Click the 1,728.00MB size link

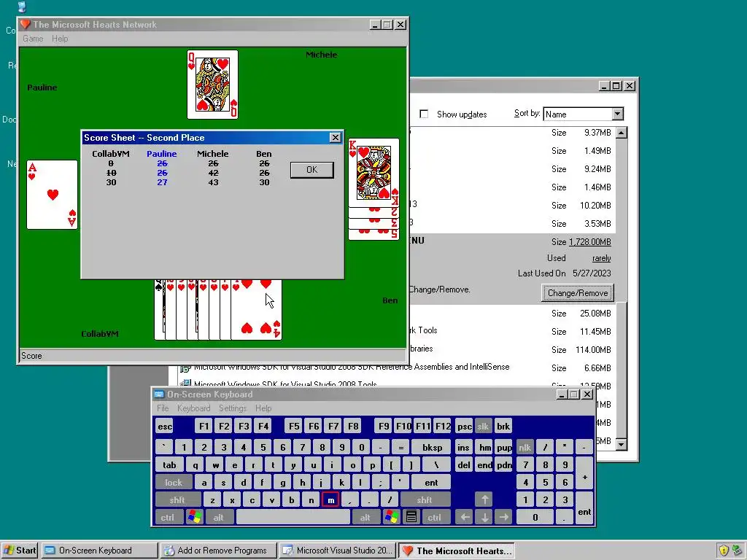(x=589, y=242)
